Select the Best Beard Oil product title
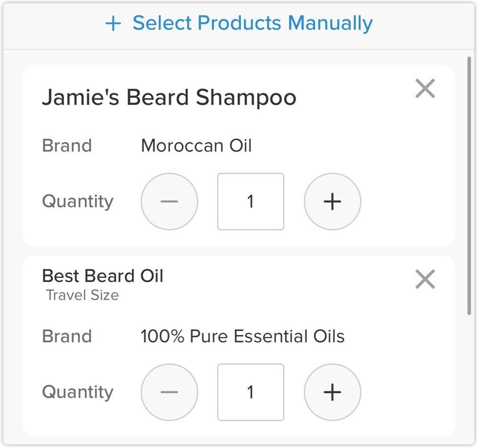Viewport: 478px width, 448px height. (103, 276)
